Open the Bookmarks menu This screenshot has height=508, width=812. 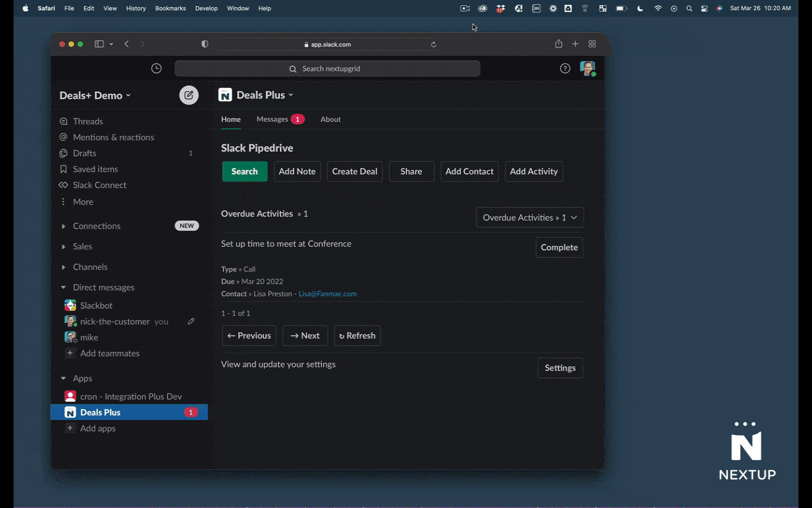tap(170, 8)
